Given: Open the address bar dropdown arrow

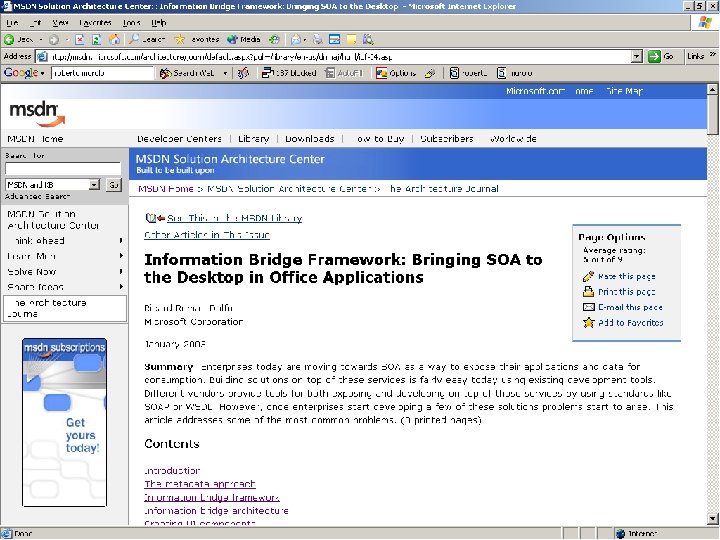Looking at the screenshot, I should (x=636, y=56).
